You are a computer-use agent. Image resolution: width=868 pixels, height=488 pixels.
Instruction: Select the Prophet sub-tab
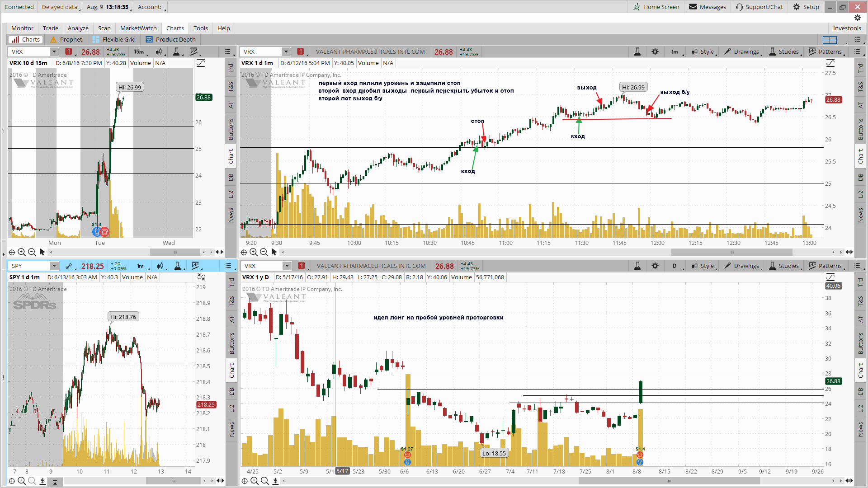[66, 39]
